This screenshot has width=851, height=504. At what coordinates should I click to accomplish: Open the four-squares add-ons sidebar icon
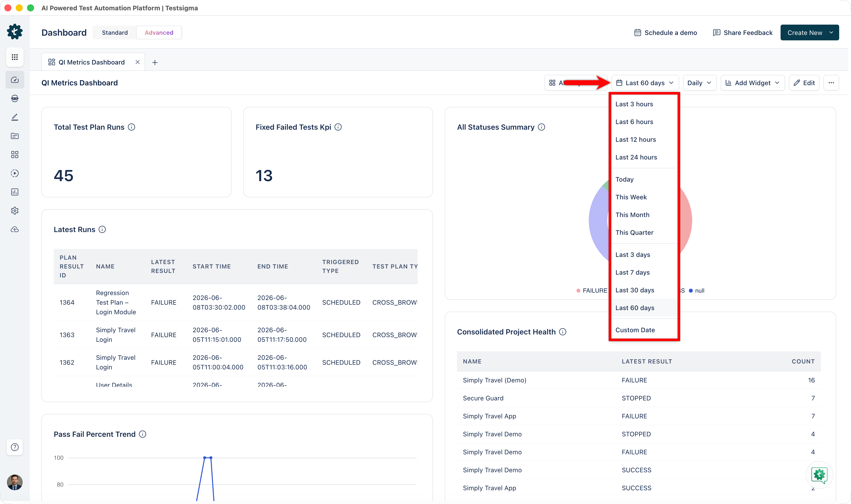click(15, 155)
